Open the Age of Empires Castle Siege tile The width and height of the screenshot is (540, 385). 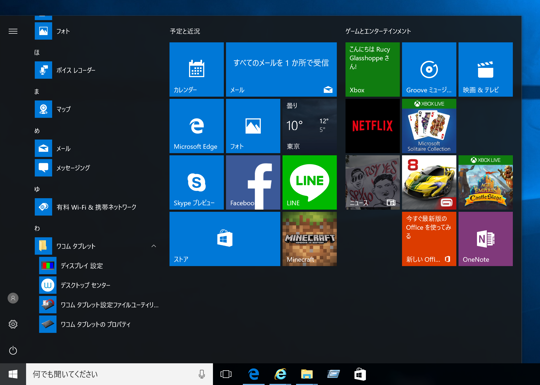486,182
